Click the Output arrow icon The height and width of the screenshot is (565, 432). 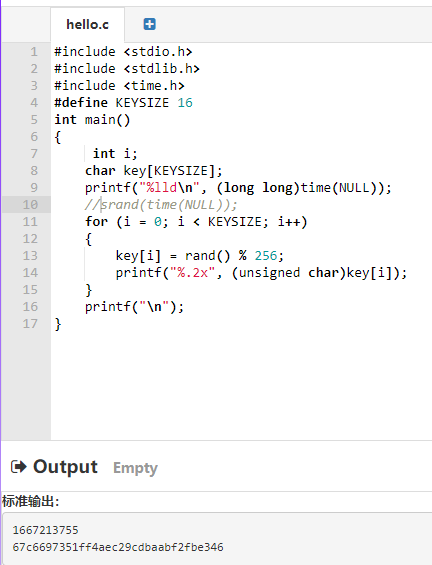point(19,467)
